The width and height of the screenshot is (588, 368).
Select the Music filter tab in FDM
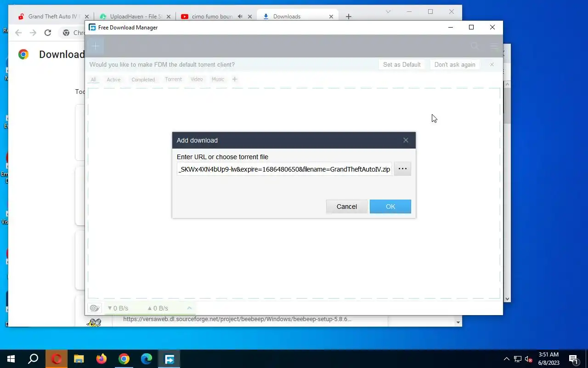218,80
